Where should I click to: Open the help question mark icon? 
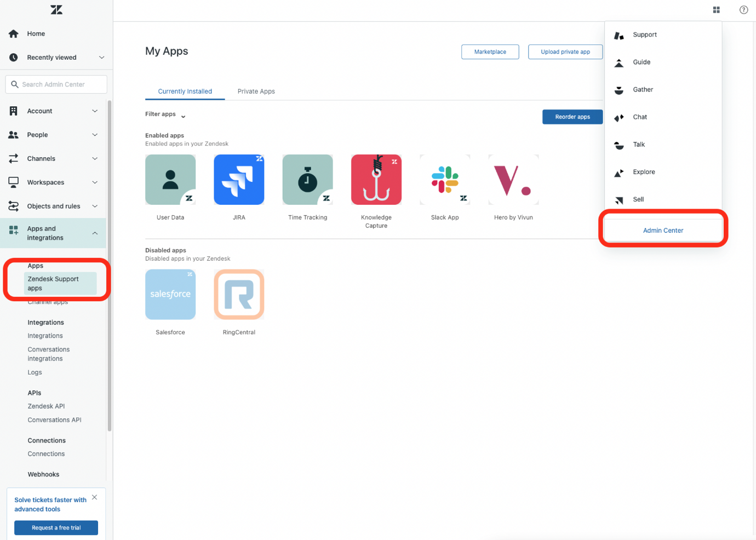pyautogui.click(x=743, y=10)
